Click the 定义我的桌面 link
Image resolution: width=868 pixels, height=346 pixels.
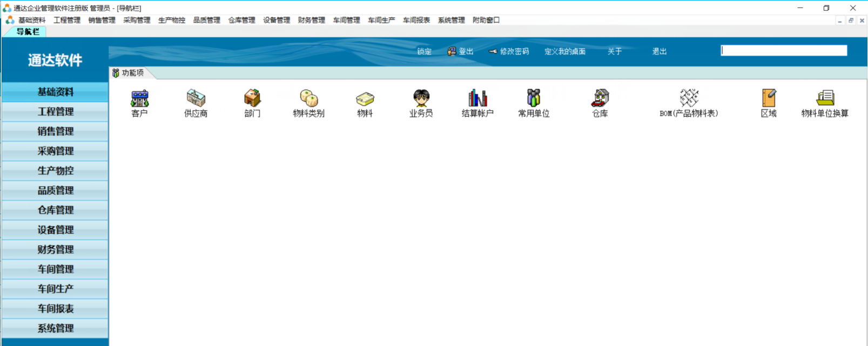click(565, 51)
